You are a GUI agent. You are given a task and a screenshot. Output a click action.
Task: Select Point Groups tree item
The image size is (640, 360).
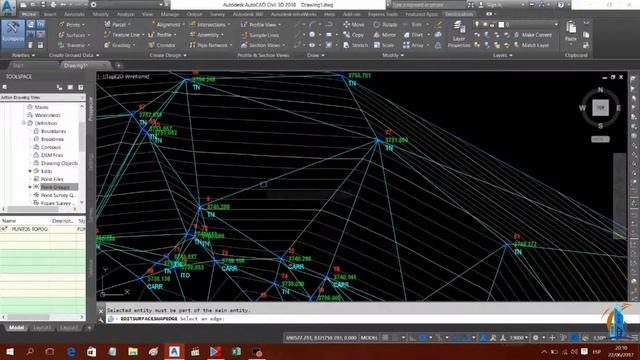pos(55,187)
